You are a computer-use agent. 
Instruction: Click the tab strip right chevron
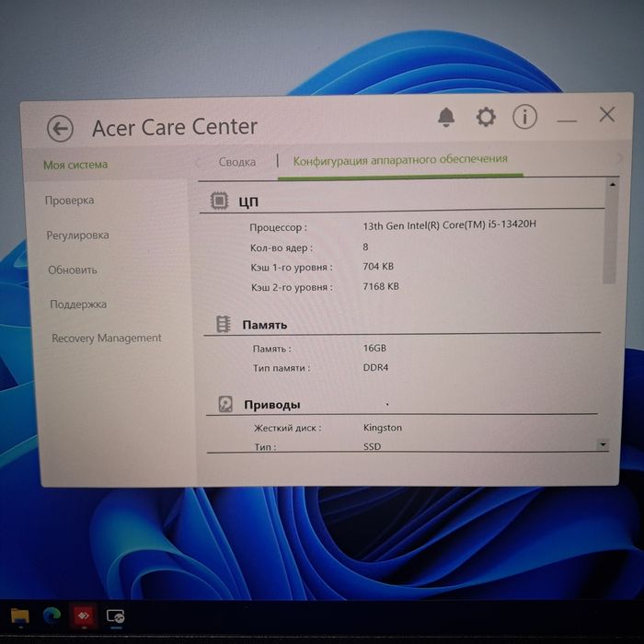(x=618, y=157)
